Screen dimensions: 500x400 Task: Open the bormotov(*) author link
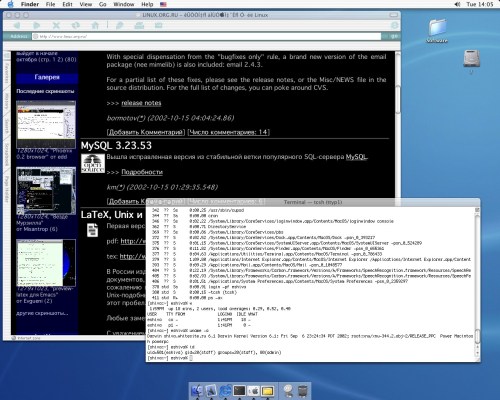point(126,118)
